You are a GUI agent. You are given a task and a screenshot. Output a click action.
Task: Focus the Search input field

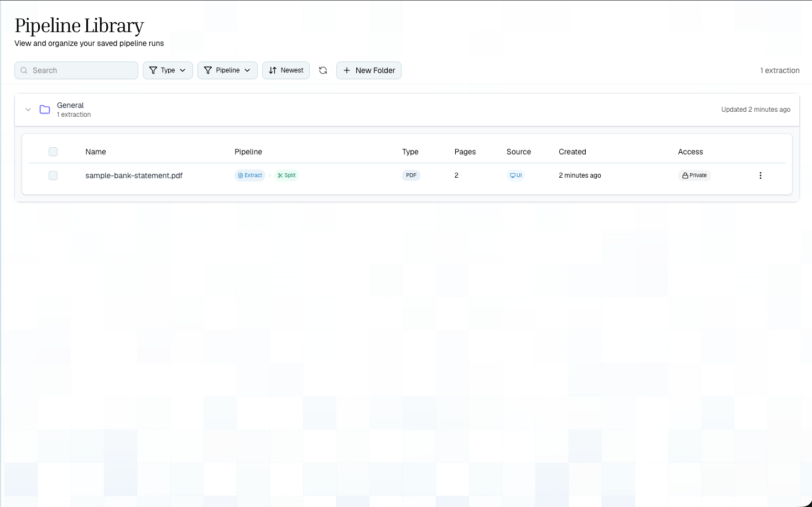(76, 70)
